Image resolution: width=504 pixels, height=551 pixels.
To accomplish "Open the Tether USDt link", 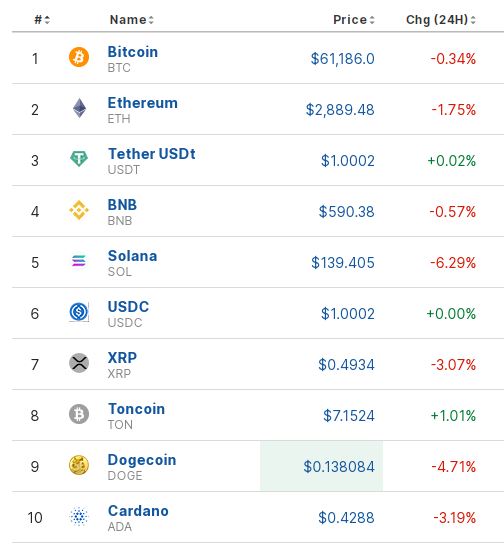I will pos(151,154).
